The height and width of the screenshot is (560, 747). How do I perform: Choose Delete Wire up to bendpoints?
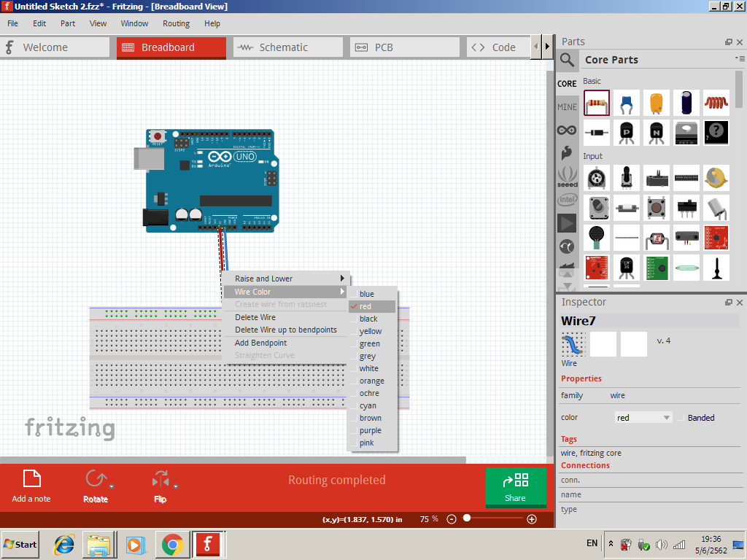coord(285,330)
